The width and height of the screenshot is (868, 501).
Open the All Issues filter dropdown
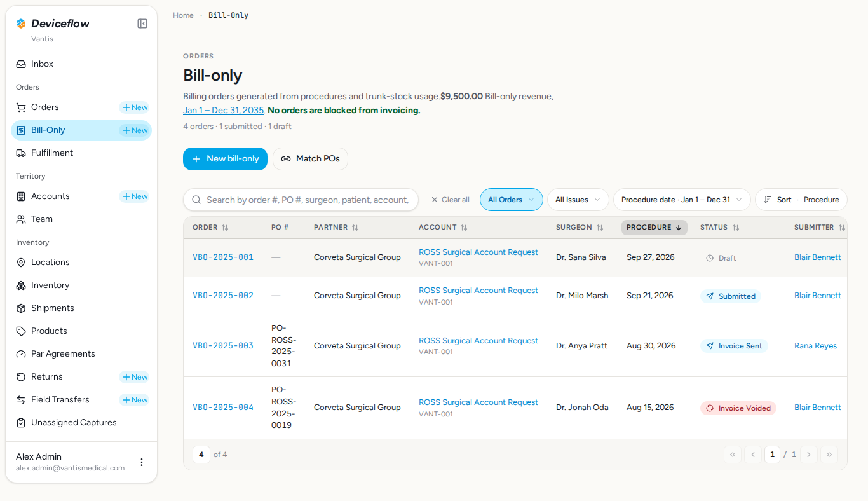[x=578, y=200]
